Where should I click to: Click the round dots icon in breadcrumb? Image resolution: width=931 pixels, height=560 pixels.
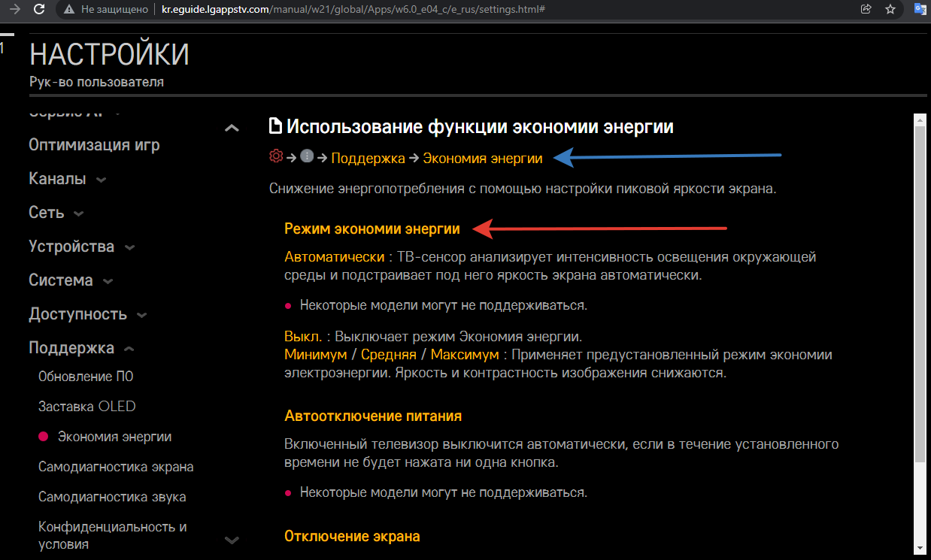[307, 157]
